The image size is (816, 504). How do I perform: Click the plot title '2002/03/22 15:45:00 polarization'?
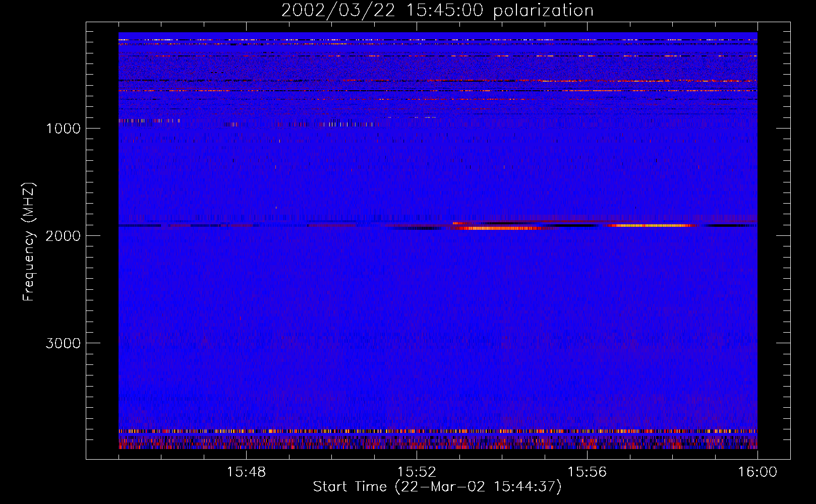437,11
